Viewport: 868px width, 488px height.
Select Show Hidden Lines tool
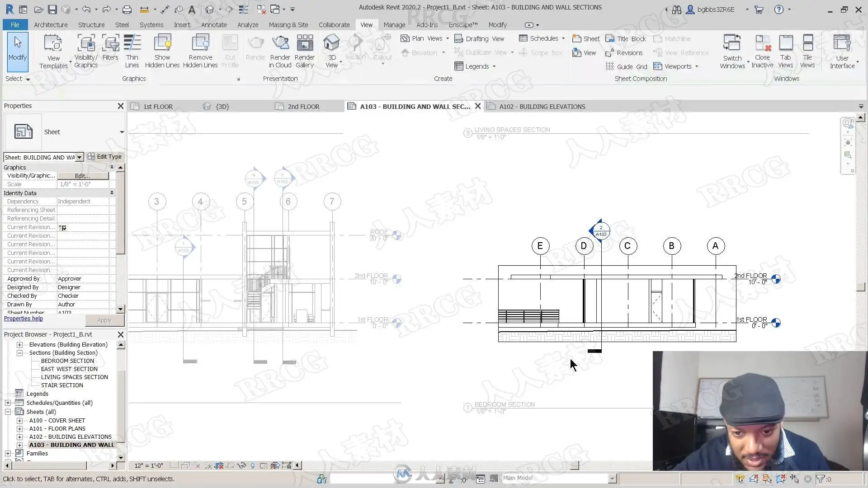tap(162, 52)
